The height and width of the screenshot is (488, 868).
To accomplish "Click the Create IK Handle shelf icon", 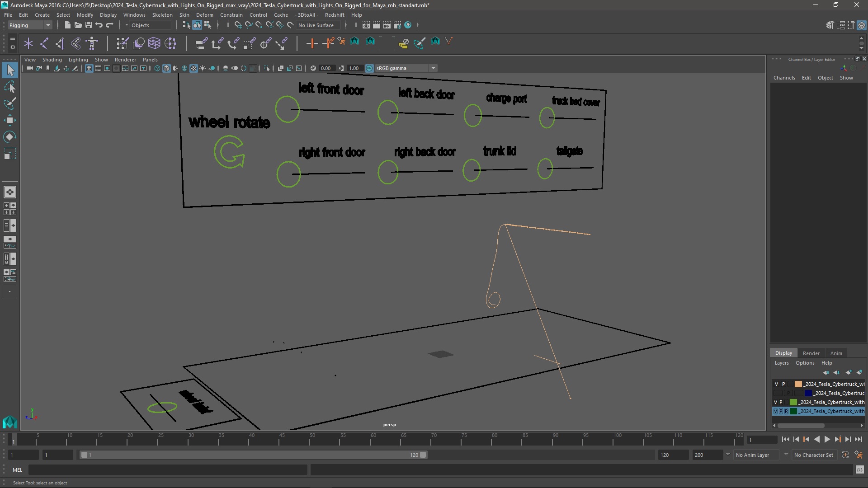I will pos(60,43).
